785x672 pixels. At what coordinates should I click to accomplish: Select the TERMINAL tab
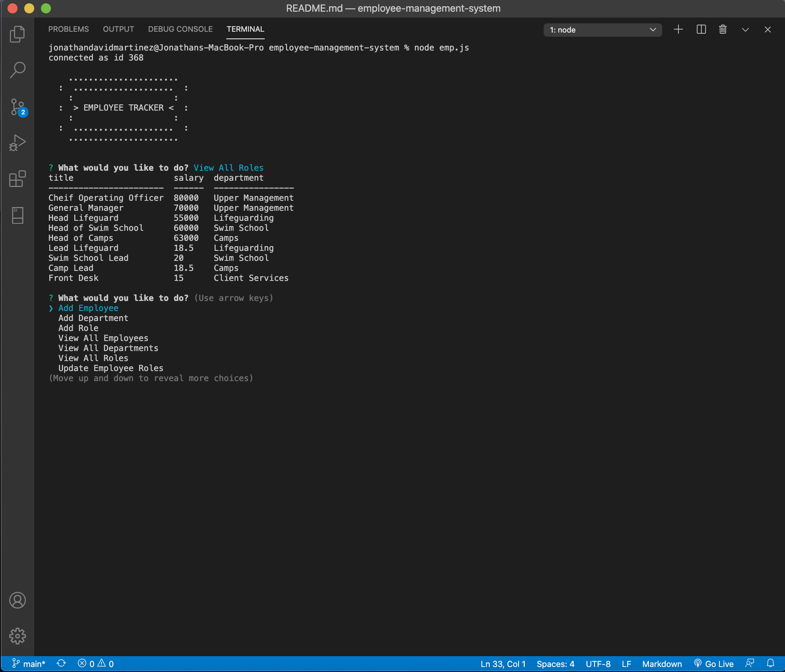coord(246,29)
